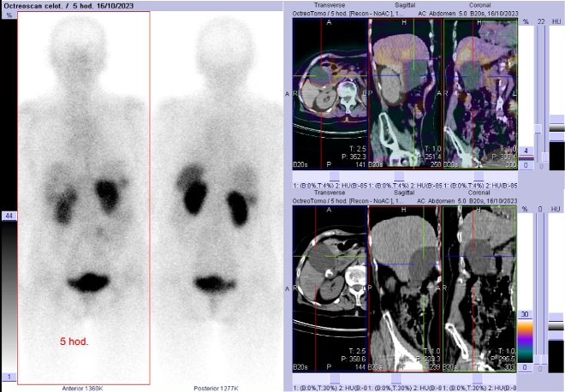Move the upper transverse slice slider handle
The image size is (565, 392).
pyautogui.click(x=335, y=176)
